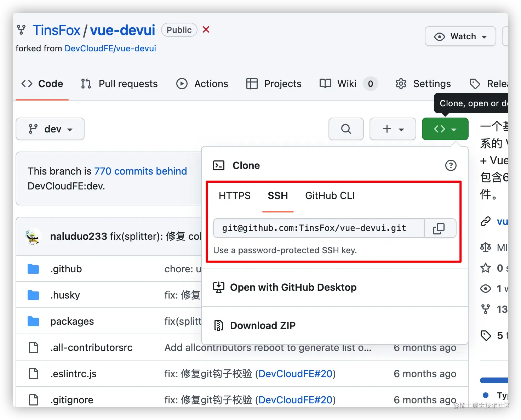Click the forks icon in sidebar
The height and width of the screenshot is (420, 521).
486,309
